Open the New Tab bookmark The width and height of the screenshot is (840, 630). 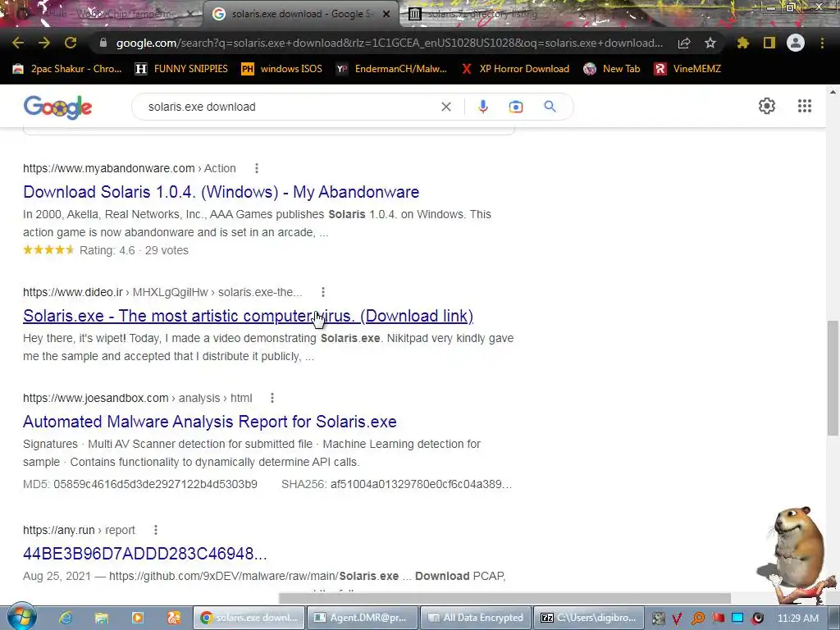[x=612, y=69]
